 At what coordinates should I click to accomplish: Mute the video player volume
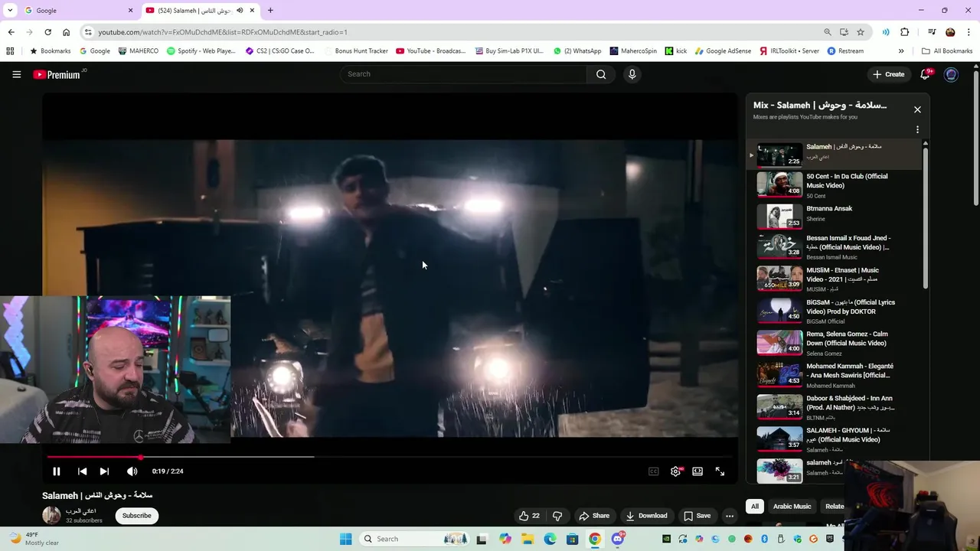132,471
